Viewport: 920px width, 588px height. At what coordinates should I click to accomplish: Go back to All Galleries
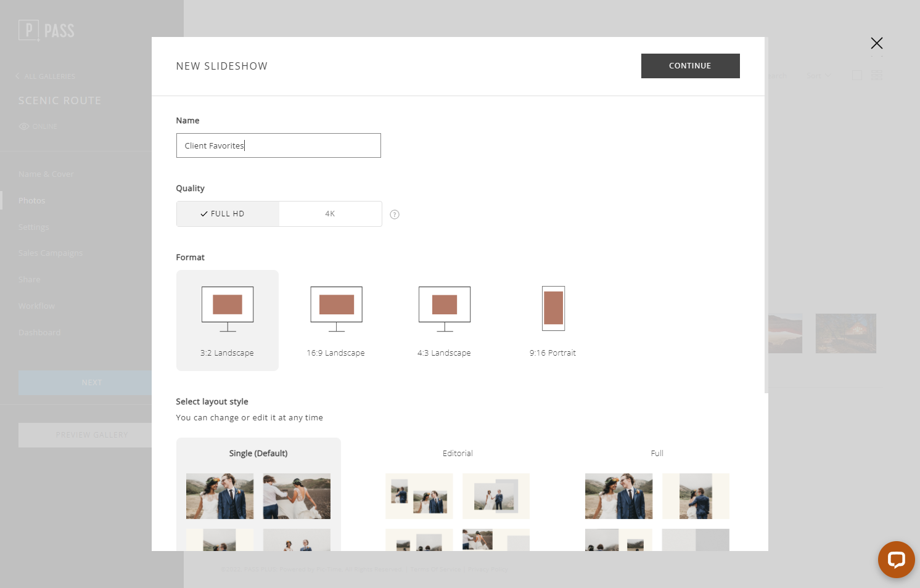coord(45,76)
